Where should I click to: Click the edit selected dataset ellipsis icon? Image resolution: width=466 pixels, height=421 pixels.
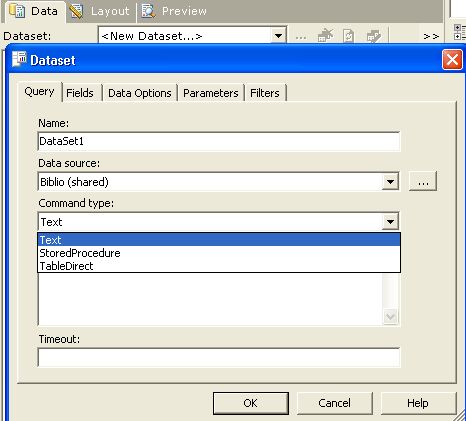click(301, 37)
